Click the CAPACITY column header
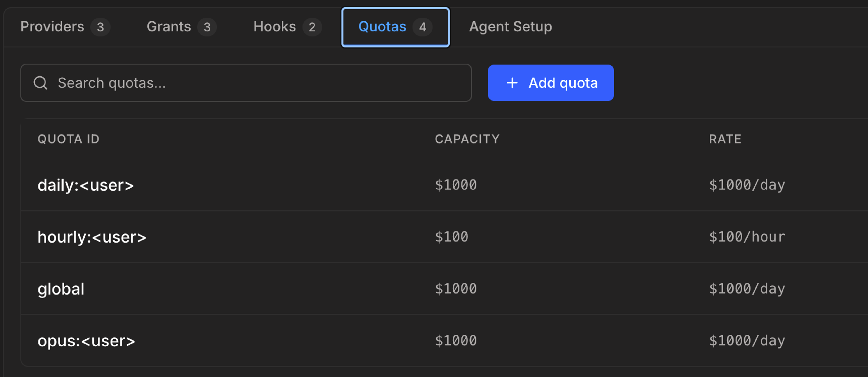Image resolution: width=868 pixels, height=377 pixels. [467, 139]
